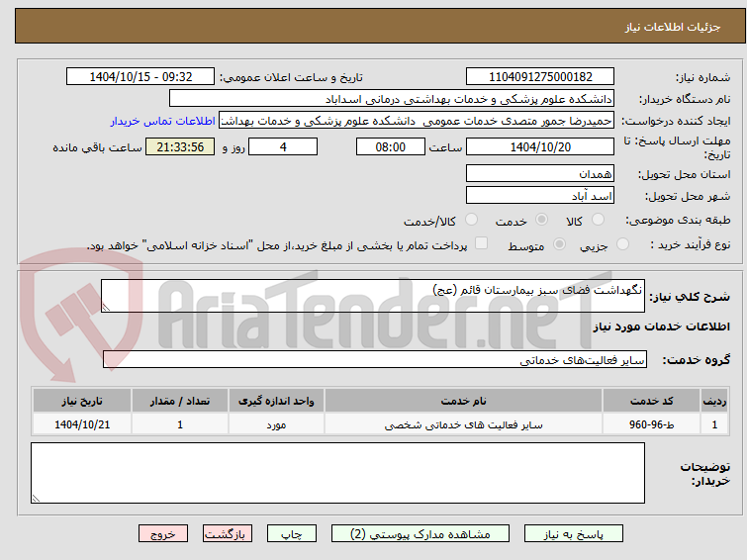Viewport: 747px width, 560px height.
Task: Click the پاسخ به نیاز button
Action: click(574, 534)
